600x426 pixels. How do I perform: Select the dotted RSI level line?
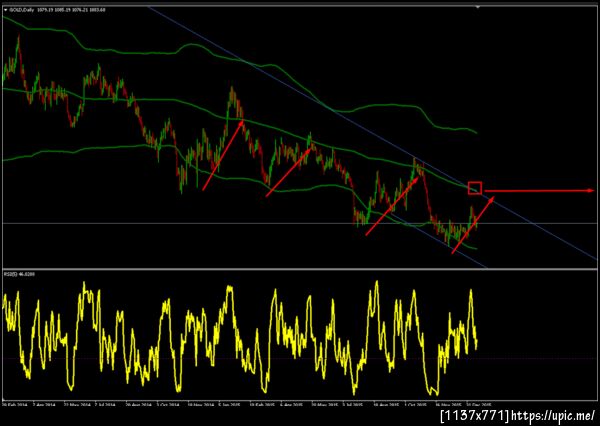[298, 359]
